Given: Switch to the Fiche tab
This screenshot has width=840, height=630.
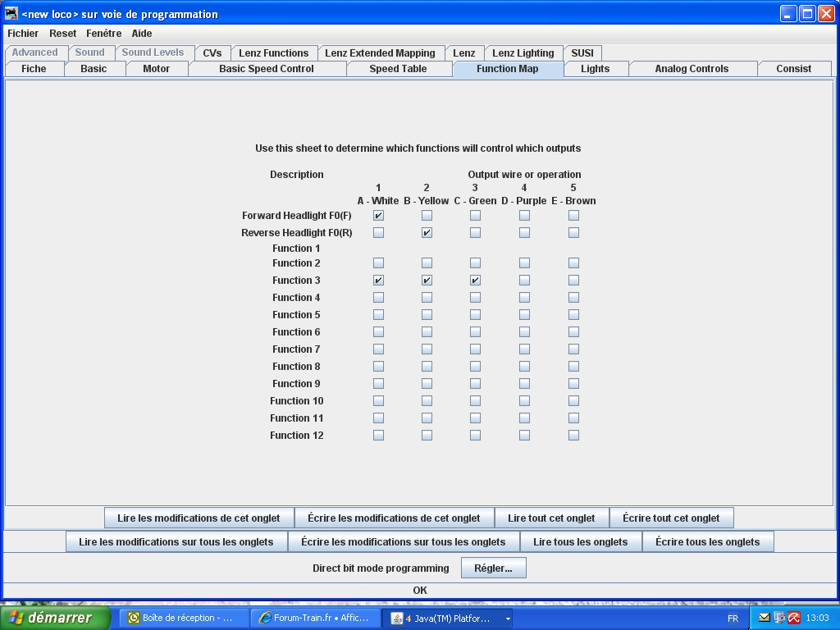Looking at the screenshot, I should 34,69.
